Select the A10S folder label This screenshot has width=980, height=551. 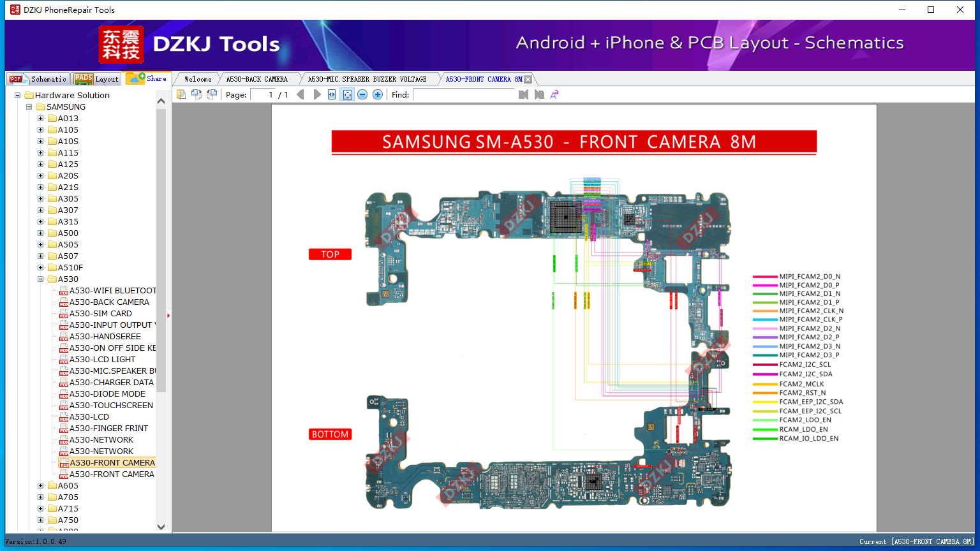(x=68, y=142)
